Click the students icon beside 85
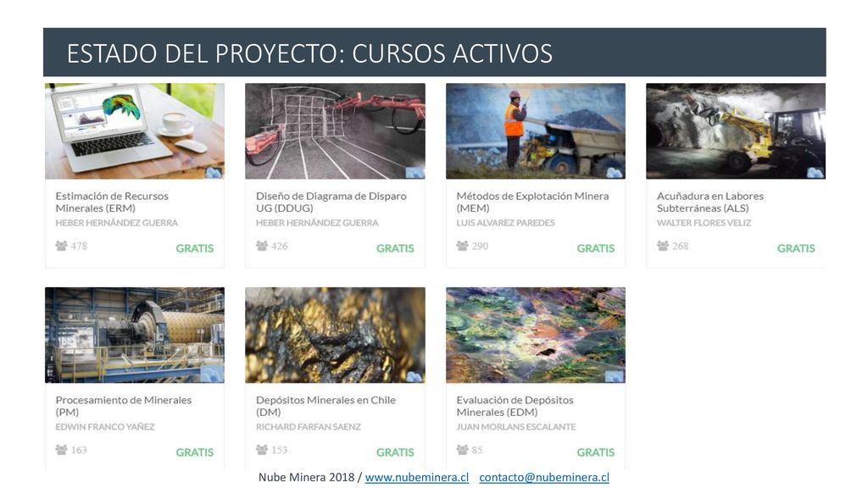This screenshot has height=488, width=868. point(462,449)
